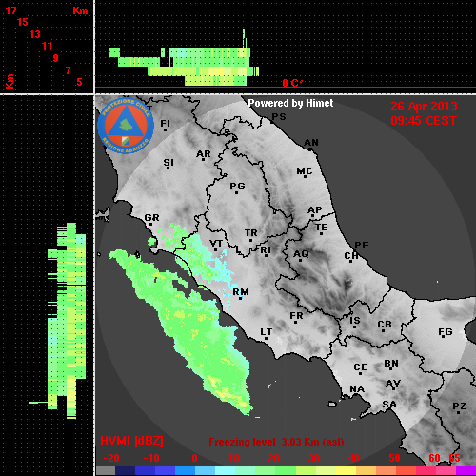Select the TR city label
This screenshot has width=476, height=476.
[251, 233]
